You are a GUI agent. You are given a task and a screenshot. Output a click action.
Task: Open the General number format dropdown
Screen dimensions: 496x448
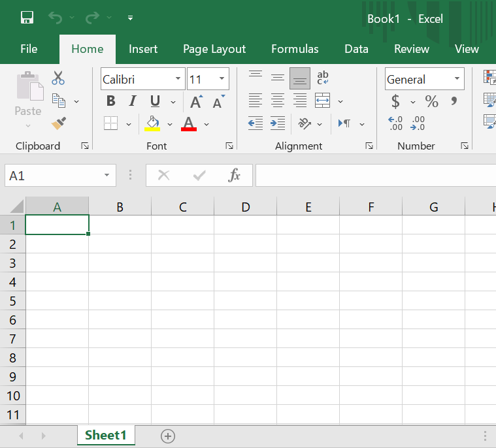[457, 78]
